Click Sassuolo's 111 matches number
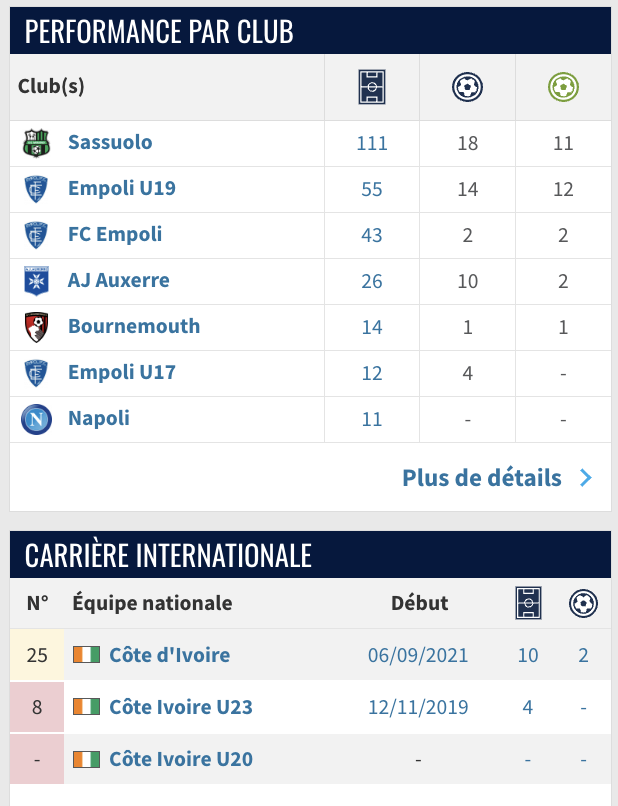This screenshot has height=806, width=618. point(372,143)
